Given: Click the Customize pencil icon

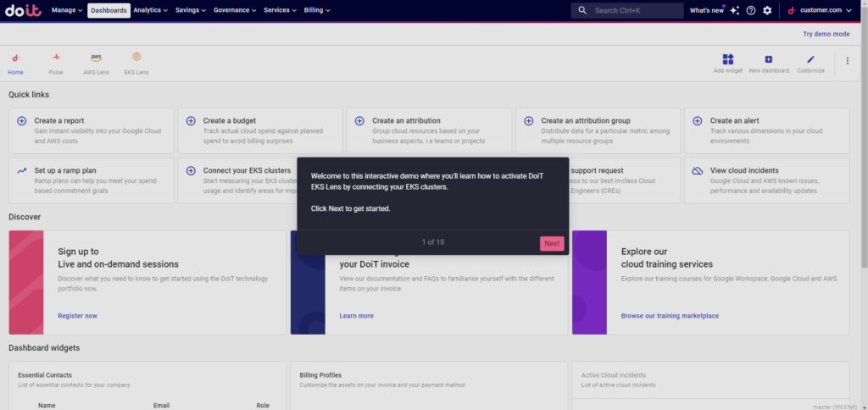Looking at the screenshot, I should pyautogui.click(x=810, y=60).
